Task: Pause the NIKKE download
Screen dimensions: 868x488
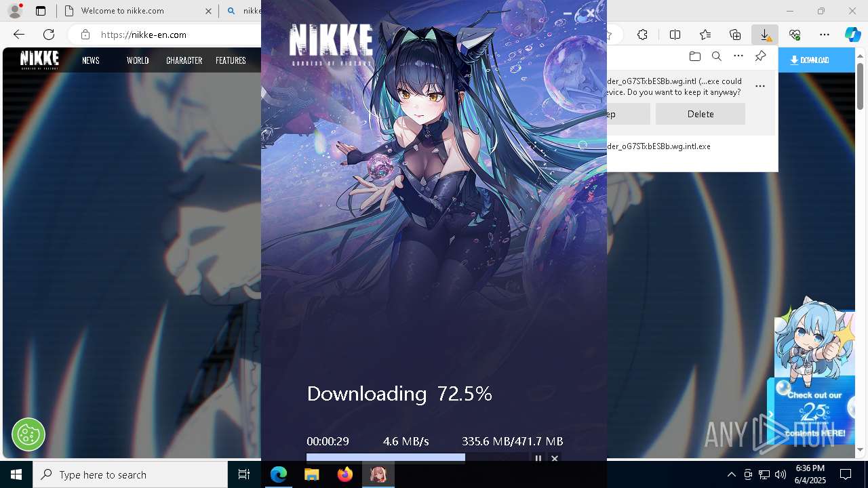Action: (x=538, y=458)
